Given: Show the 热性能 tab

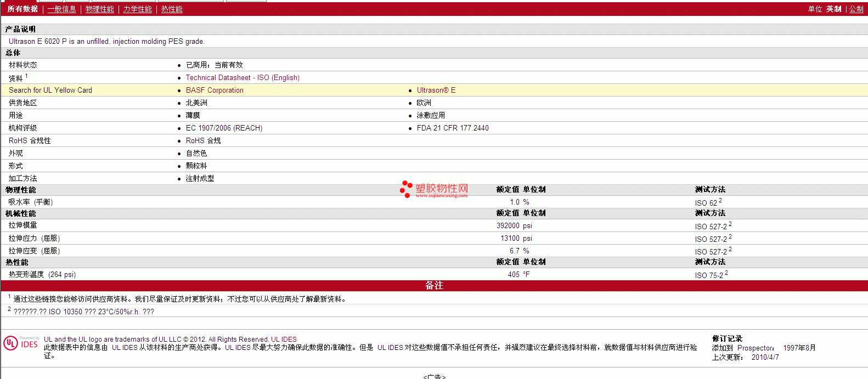Looking at the screenshot, I should [172, 9].
